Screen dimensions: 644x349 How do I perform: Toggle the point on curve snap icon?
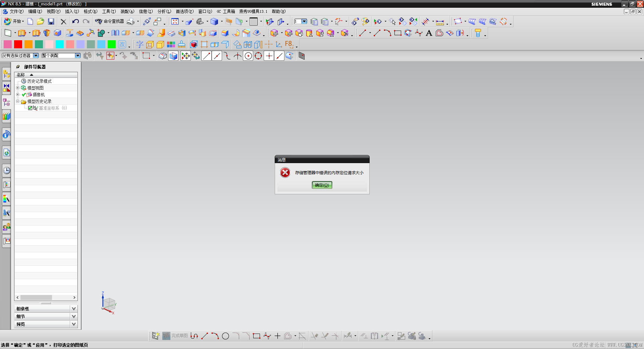click(x=279, y=56)
